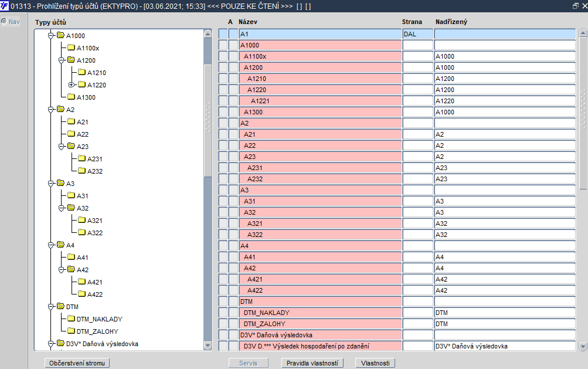
Task: Collapse the A42 tree node
Action: [61, 269]
